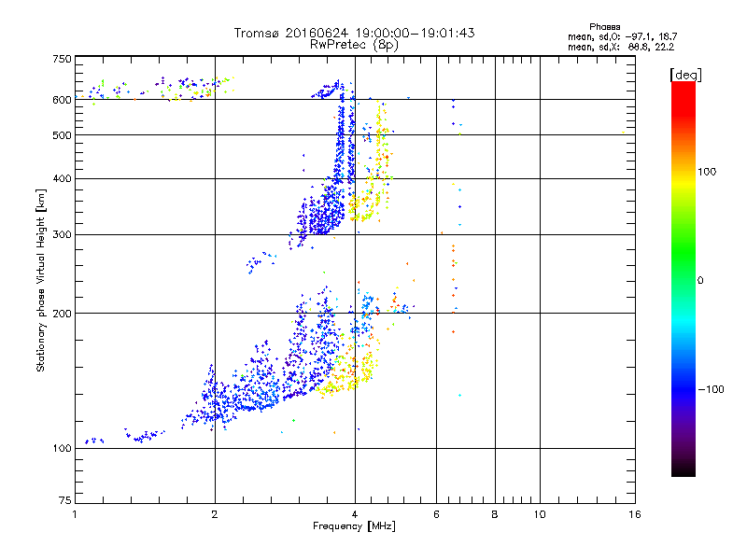This screenshot has width=747, height=560.
Task: Click the 'RwPretec (8p)' subtitle
Action: (x=354, y=45)
